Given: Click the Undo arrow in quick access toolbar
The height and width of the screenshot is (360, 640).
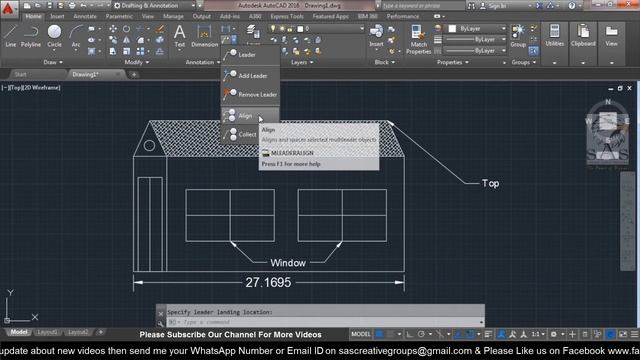Looking at the screenshot, I should point(83,6).
